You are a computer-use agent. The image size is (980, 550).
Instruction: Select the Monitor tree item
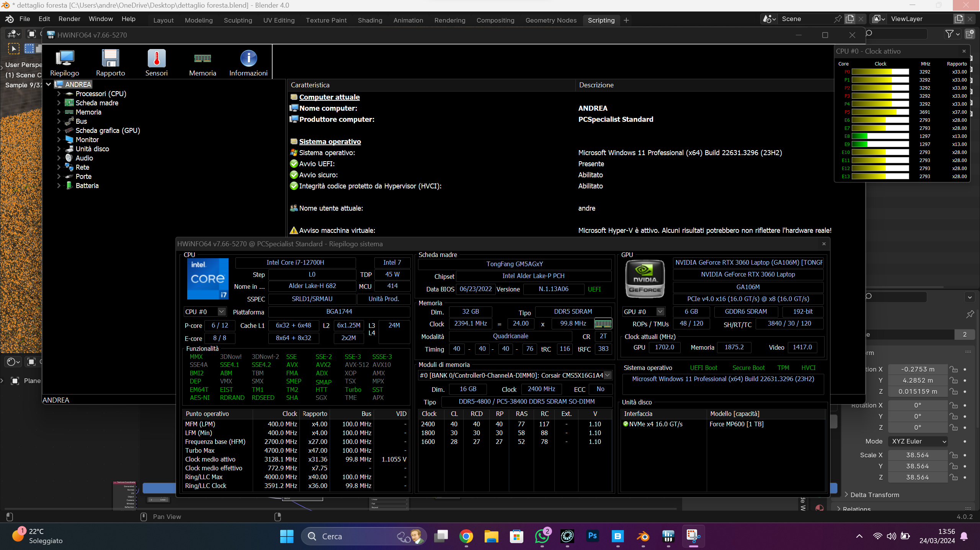87,140
